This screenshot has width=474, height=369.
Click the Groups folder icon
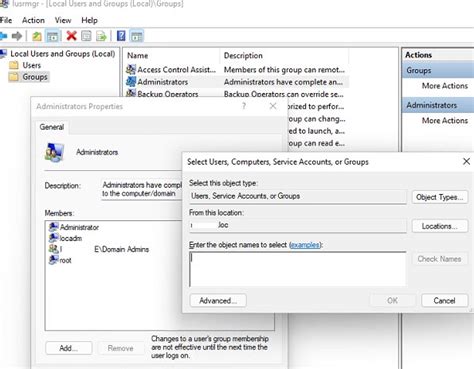coord(14,77)
